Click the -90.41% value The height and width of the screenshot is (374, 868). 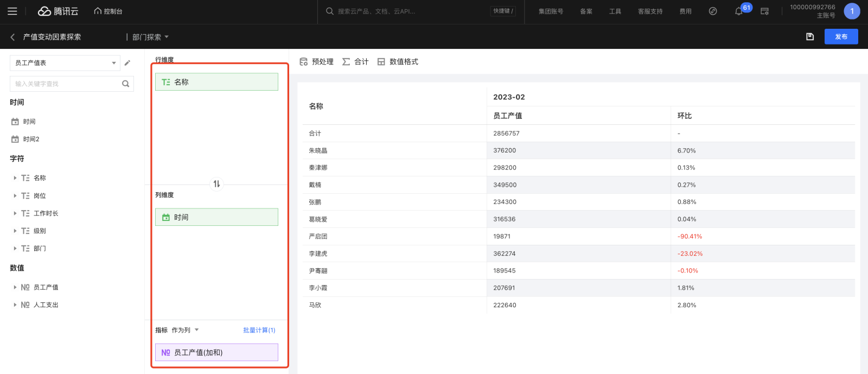(x=690, y=236)
